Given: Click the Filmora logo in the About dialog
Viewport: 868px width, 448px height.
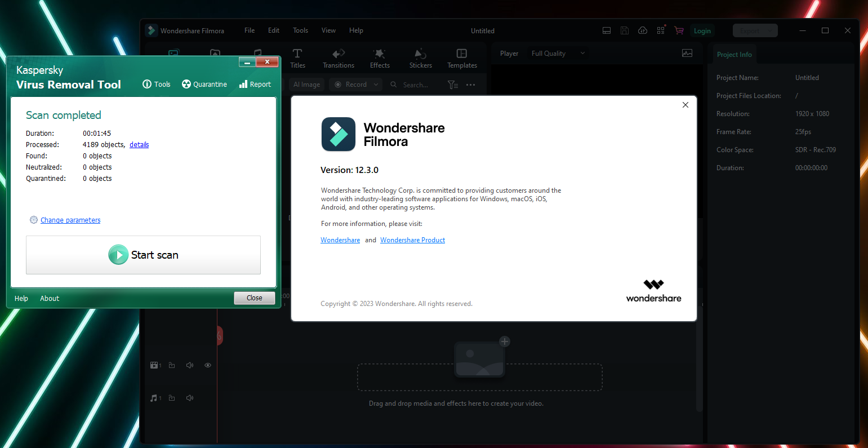Looking at the screenshot, I should 339,134.
